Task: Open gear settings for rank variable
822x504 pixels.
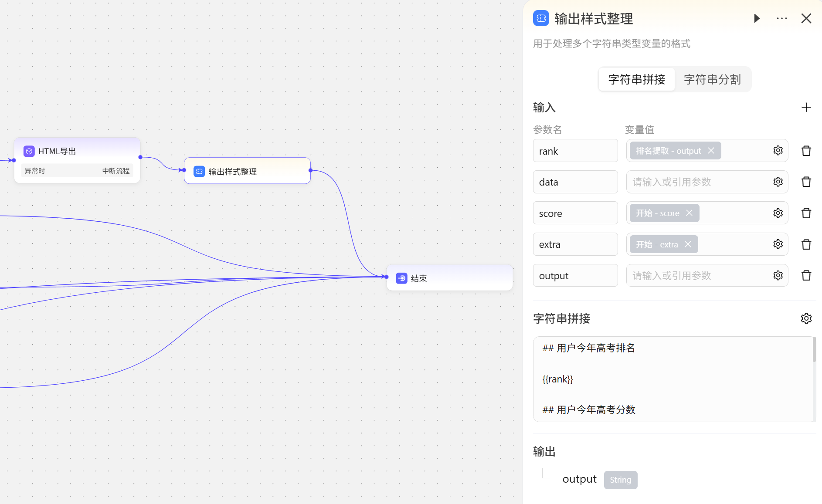Action: 778,151
